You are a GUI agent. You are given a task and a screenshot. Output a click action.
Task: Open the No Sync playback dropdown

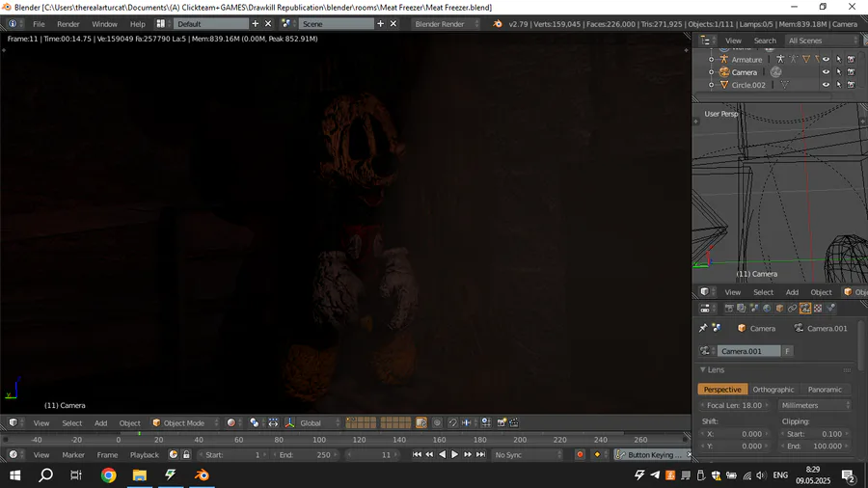(x=527, y=455)
